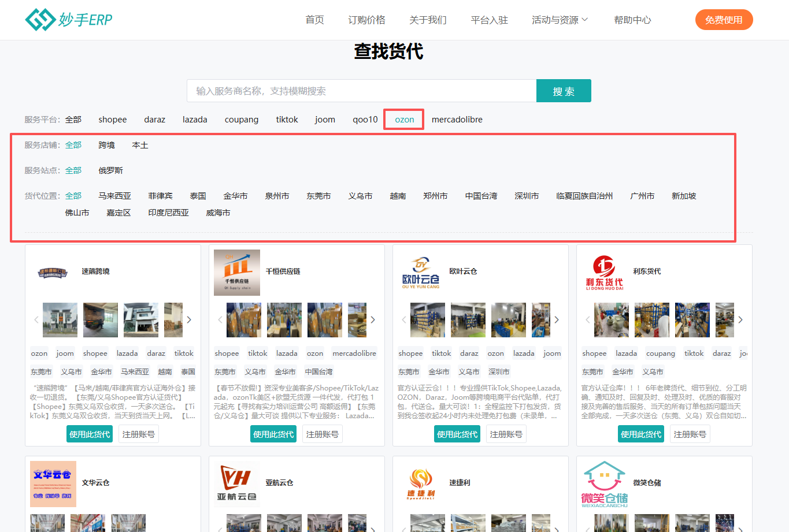
Task: Click previous carousel arrow on 千恒供应链 card
Action: [220, 319]
